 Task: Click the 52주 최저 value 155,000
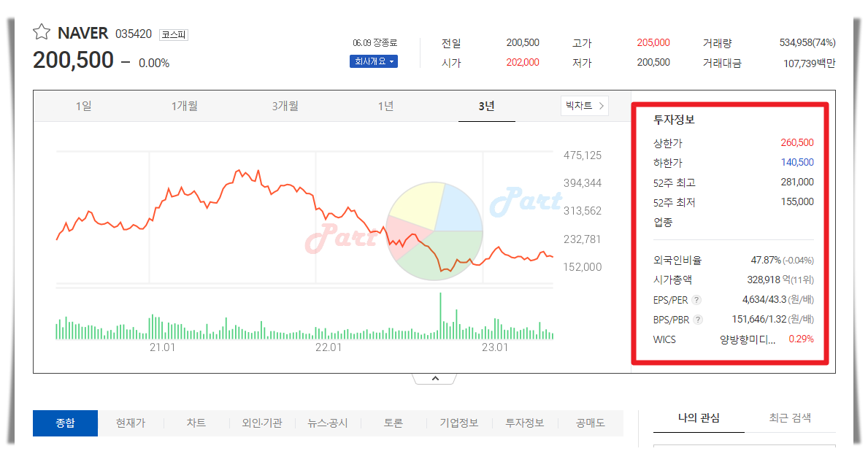click(797, 202)
